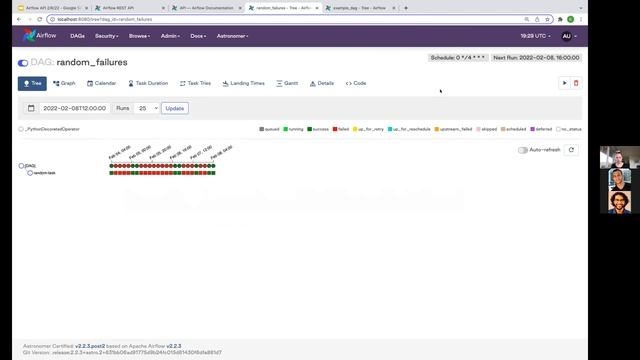Screen dimensions: 640x360
Task: Go back with the browser back arrow
Action: (x=19, y=19)
